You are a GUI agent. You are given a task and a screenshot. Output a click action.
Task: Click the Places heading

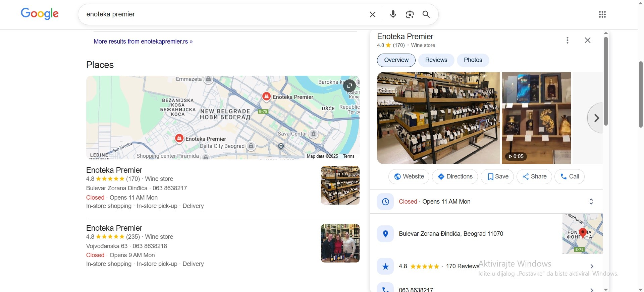[100, 65]
